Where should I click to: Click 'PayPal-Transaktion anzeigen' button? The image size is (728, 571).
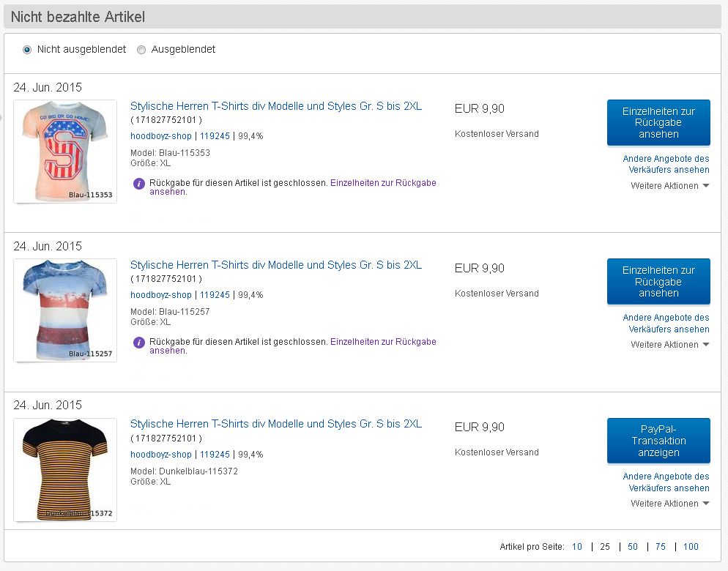[x=658, y=441]
